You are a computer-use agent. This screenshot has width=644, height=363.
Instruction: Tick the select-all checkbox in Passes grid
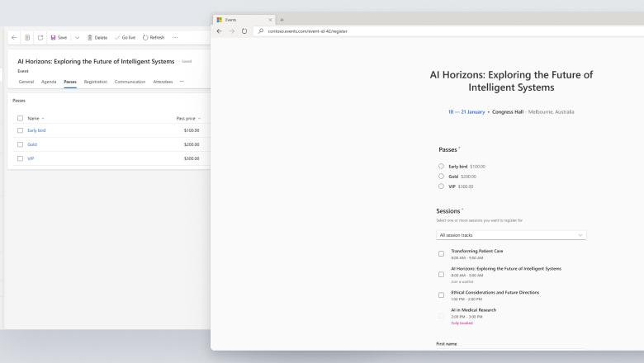[20, 118]
